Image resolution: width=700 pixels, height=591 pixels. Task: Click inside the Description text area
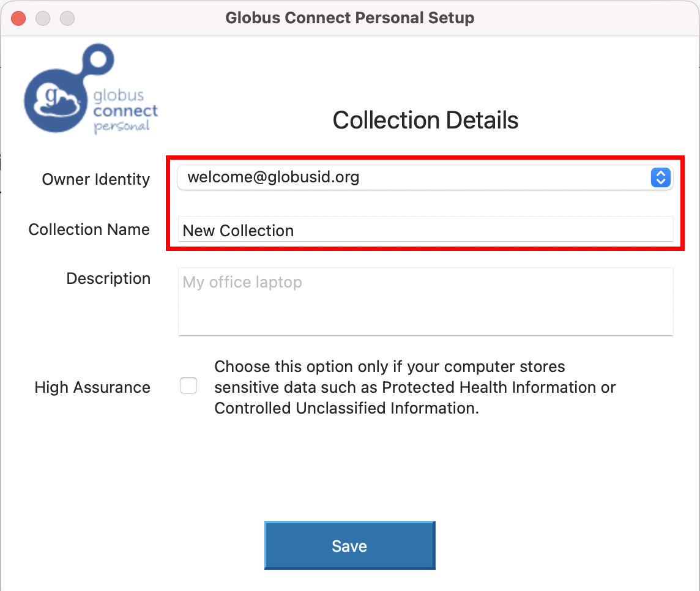click(x=425, y=301)
